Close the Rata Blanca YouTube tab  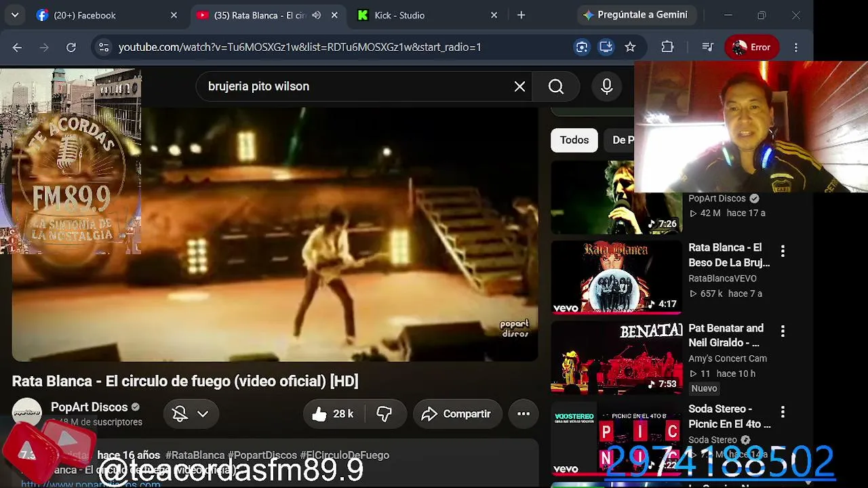coord(334,15)
